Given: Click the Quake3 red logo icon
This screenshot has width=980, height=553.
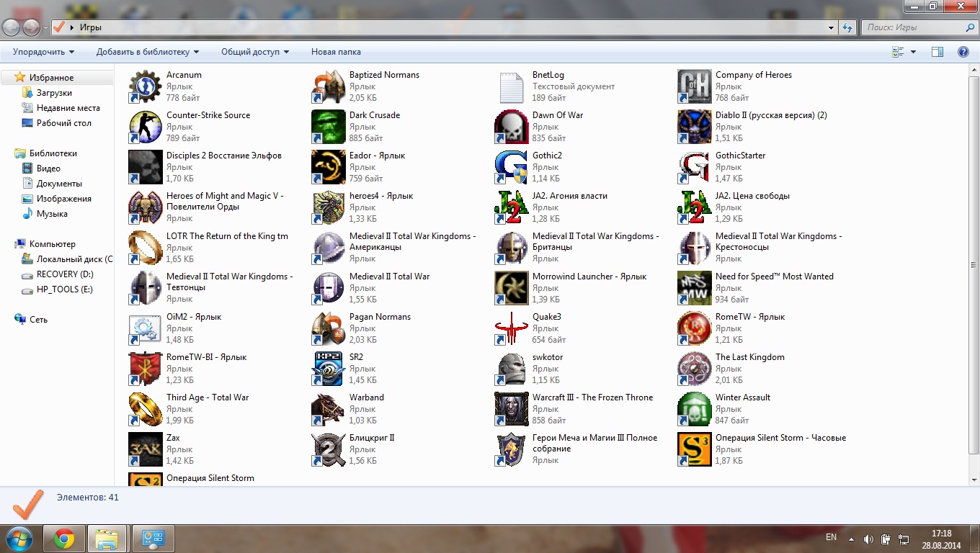Looking at the screenshot, I should pyautogui.click(x=512, y=328).
